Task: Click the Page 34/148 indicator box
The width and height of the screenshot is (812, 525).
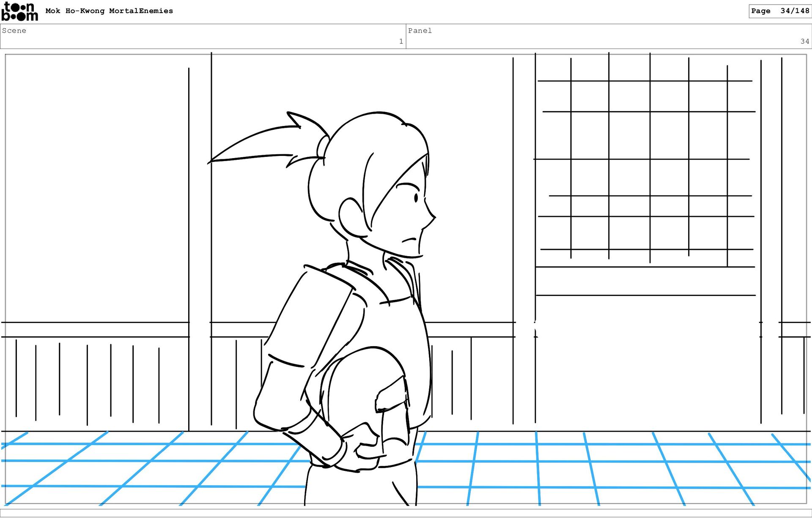Action: [x=779, y=11]
